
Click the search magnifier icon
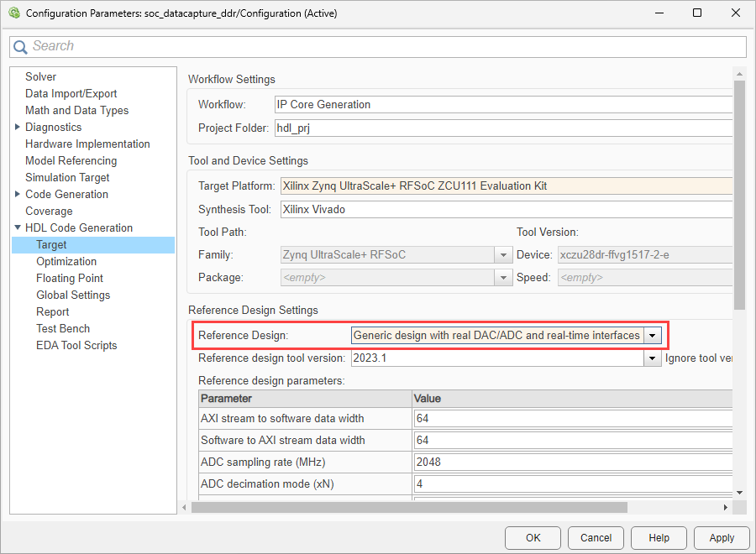pos(21,47)
